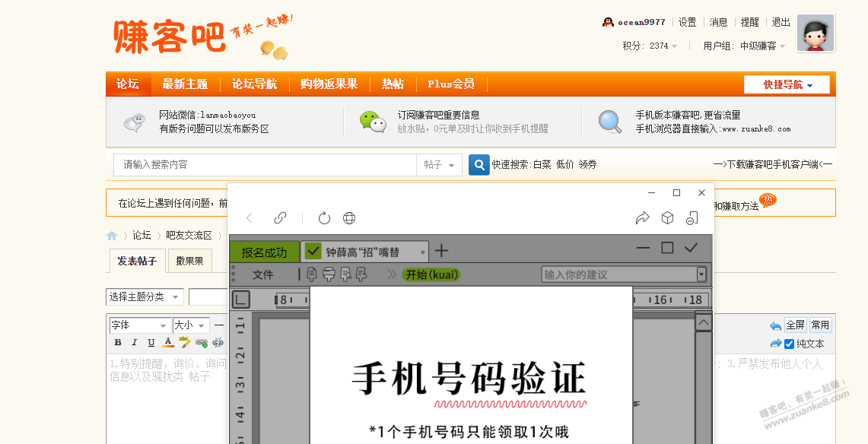Open the 文件 menu in the document window
This screenshot has height=444, width=868.
(x=262, y=274)
